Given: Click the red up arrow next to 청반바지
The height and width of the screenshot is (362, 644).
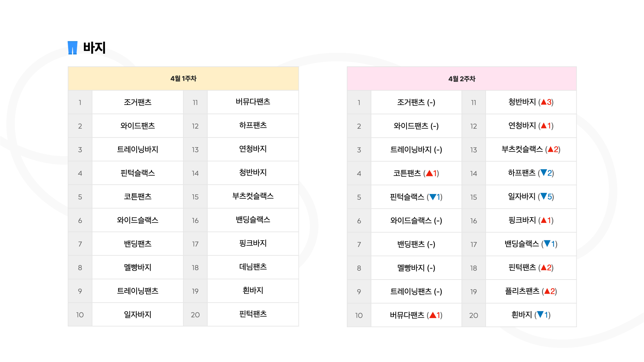Looking at the screenshot, I should pyautogui.click(x=544, y=102).
